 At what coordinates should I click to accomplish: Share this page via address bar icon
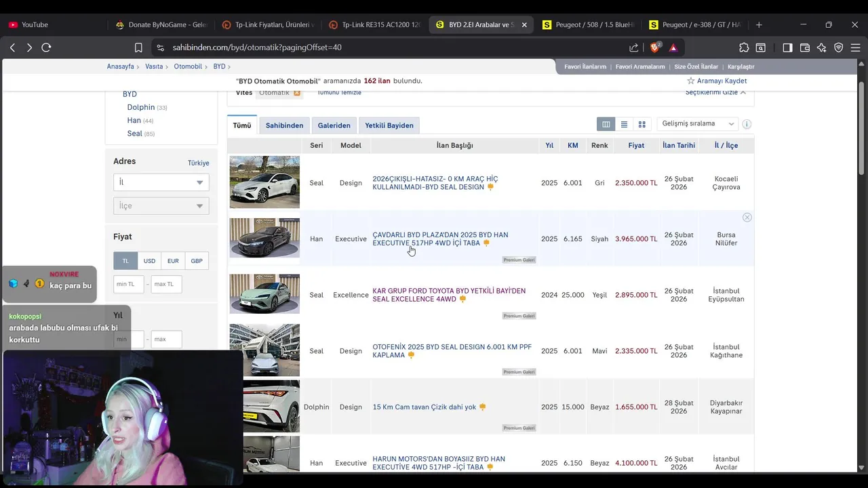pyautogui.click(x=634, y=47)
